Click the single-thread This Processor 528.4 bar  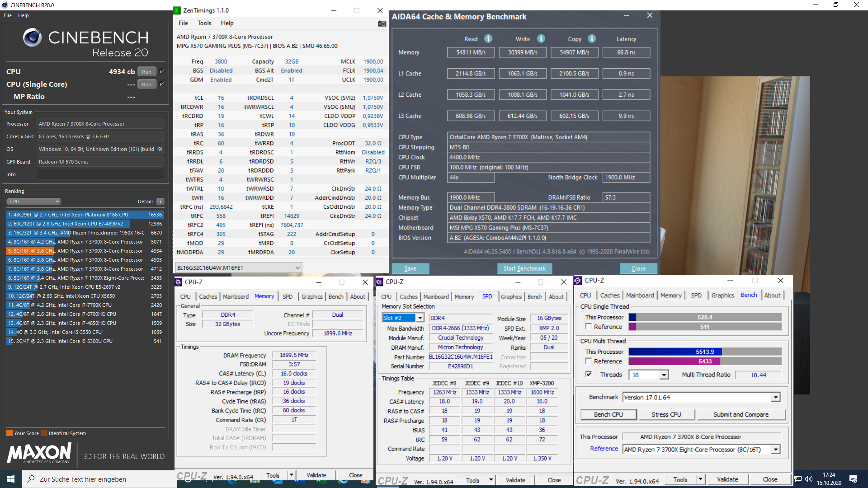705,317
